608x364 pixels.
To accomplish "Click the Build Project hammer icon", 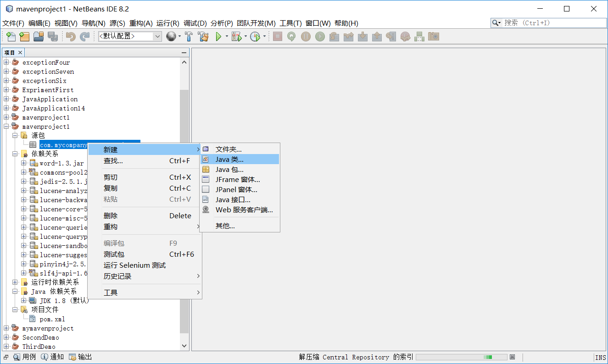I will (x=189, y=37).
